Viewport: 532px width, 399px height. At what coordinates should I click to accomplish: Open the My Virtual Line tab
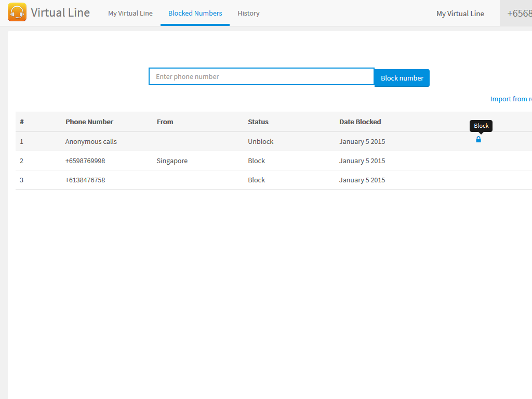coord(130,14)
